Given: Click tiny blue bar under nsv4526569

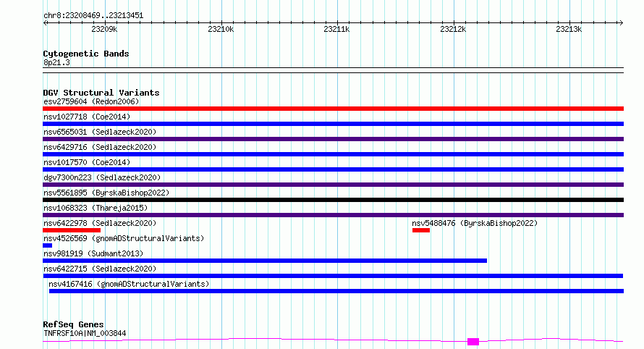Looking at the screenshot, I should coord(47,245).
